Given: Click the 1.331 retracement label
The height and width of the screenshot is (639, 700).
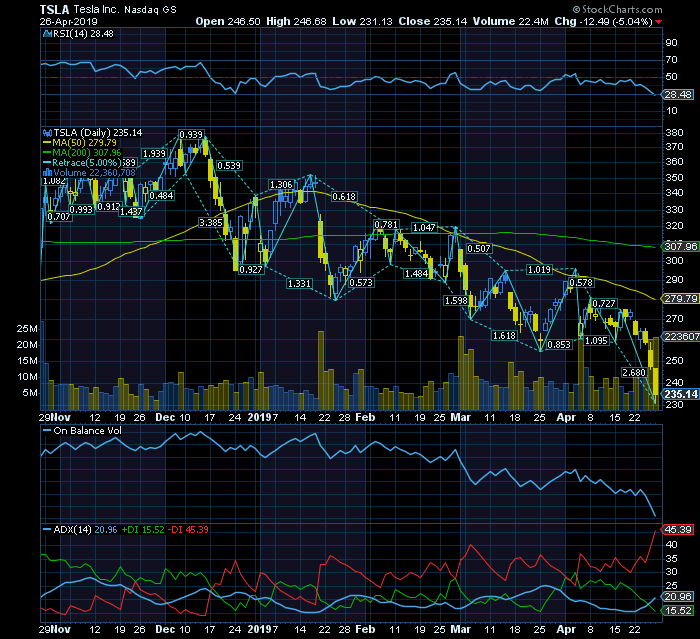Looking at the screenshot, I should tap(299, 284).
